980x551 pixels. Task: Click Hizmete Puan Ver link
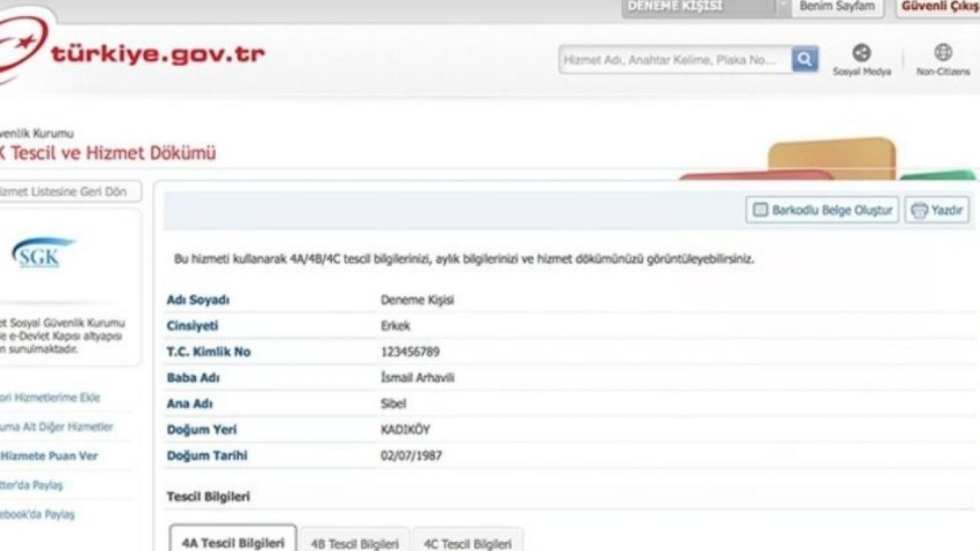(x=49, y=456)
